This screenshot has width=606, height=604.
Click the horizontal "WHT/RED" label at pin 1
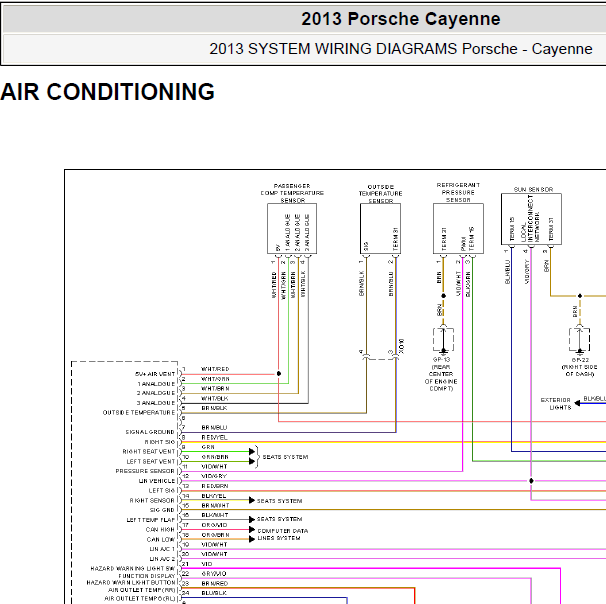tap(215, 369)
